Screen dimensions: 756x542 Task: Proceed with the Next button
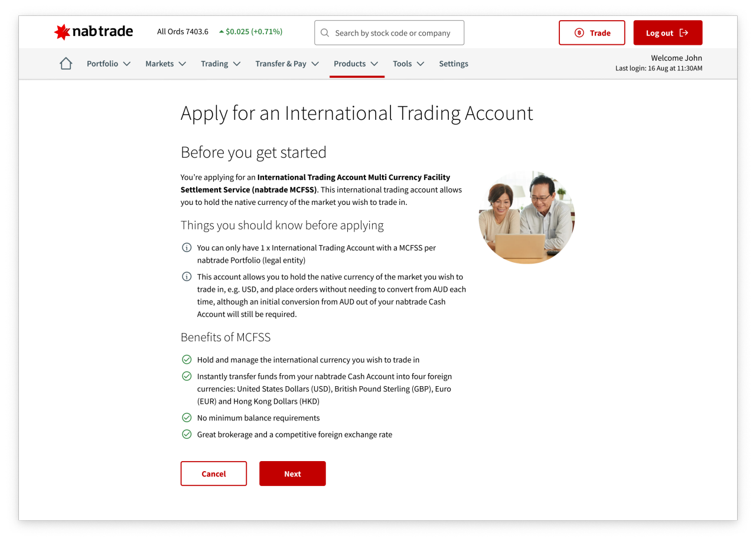point(292,474)
